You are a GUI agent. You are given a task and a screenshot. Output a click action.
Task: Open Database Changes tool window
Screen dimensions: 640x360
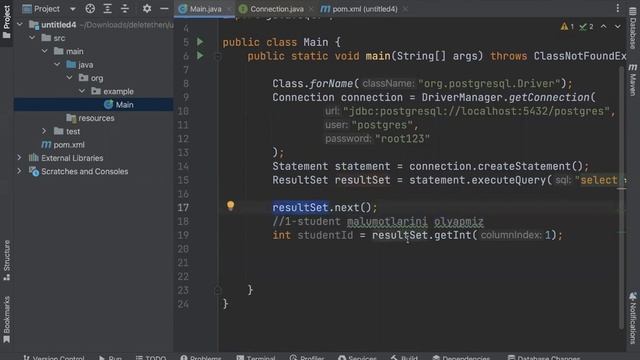(x=543, y=357)
